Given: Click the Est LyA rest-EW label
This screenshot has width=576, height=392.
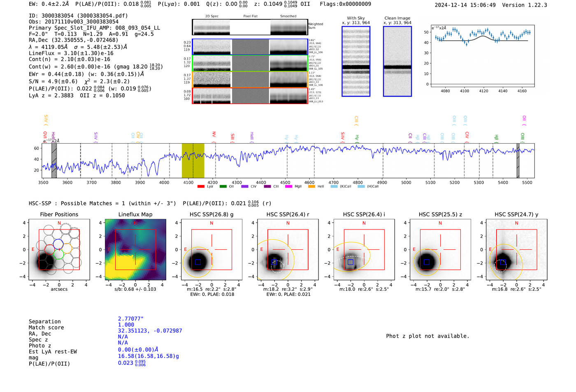Looking at the screenshot, I should pyautogui.click(x=53, y=352).
